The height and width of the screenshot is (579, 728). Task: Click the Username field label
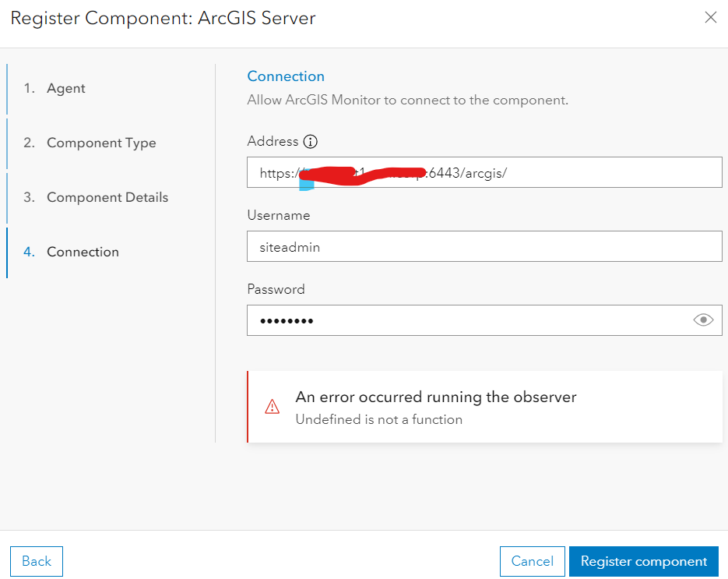[x=279, y=215]
